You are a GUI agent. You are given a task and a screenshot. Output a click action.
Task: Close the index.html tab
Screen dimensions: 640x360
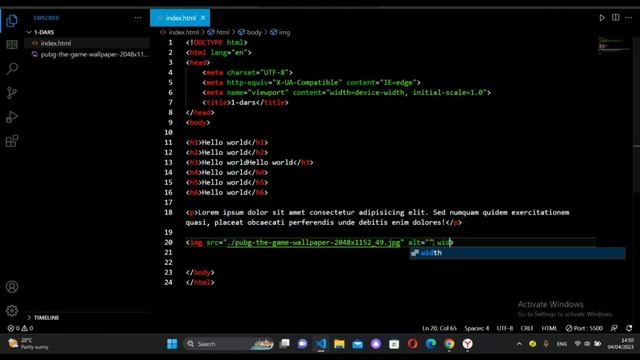[x=203, y=18]
